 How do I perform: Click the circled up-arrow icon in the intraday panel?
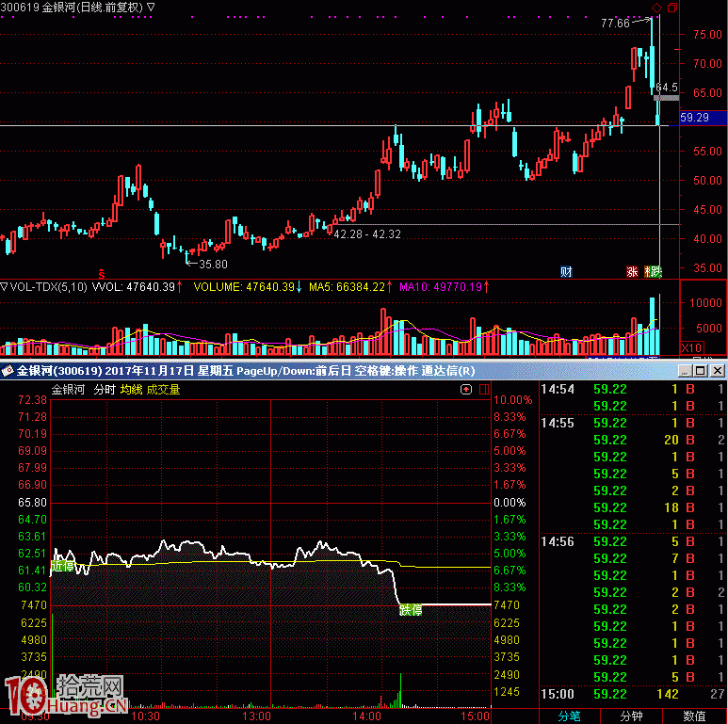click(465, 389)
